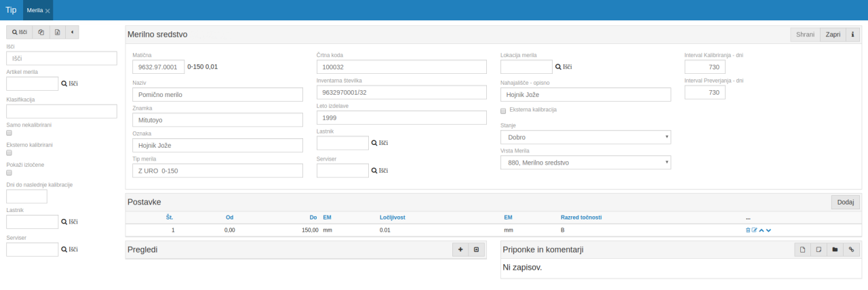Click the info icon in Merilno sredstvo header
This screenshot has height=290, width=868.
click(x=852, y=35)
